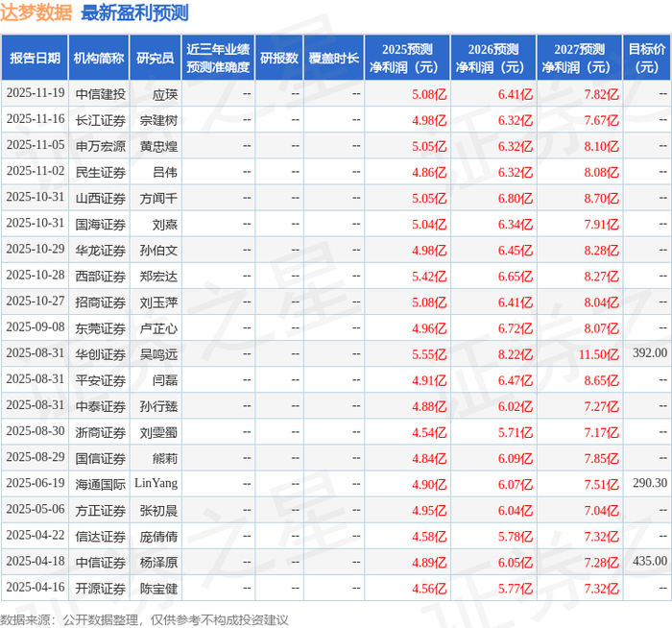
Task: Click the 5.42亿 value for 西部证券
Action: click(x=429, y=277)
